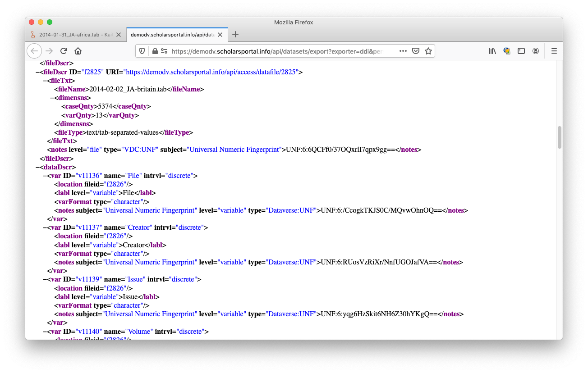Close the 2014-01-31_JA-africa.tab tab
588x373 pixels.
coord(119,35)
